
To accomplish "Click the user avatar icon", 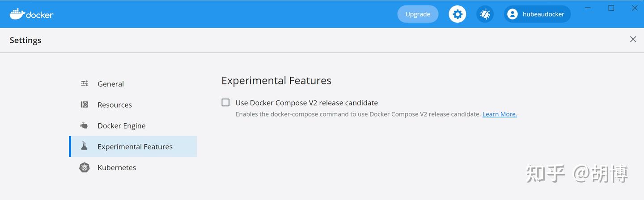I will (513, 14).
